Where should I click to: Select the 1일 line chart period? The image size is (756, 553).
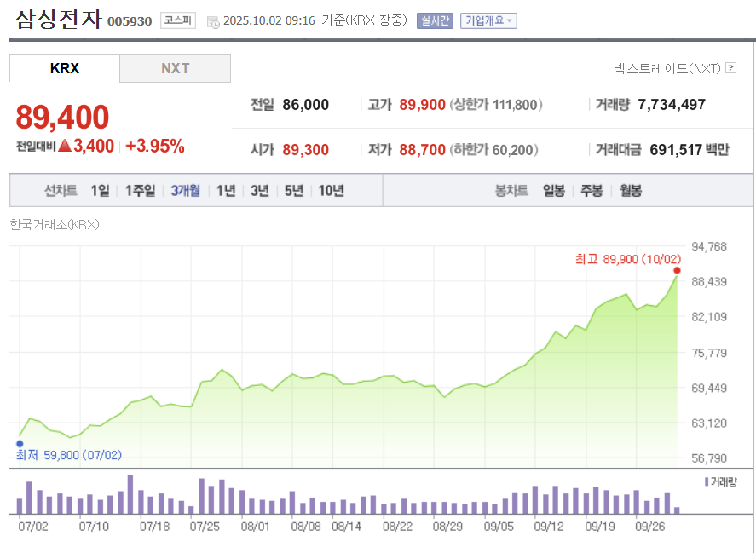[x=100, y=191]
